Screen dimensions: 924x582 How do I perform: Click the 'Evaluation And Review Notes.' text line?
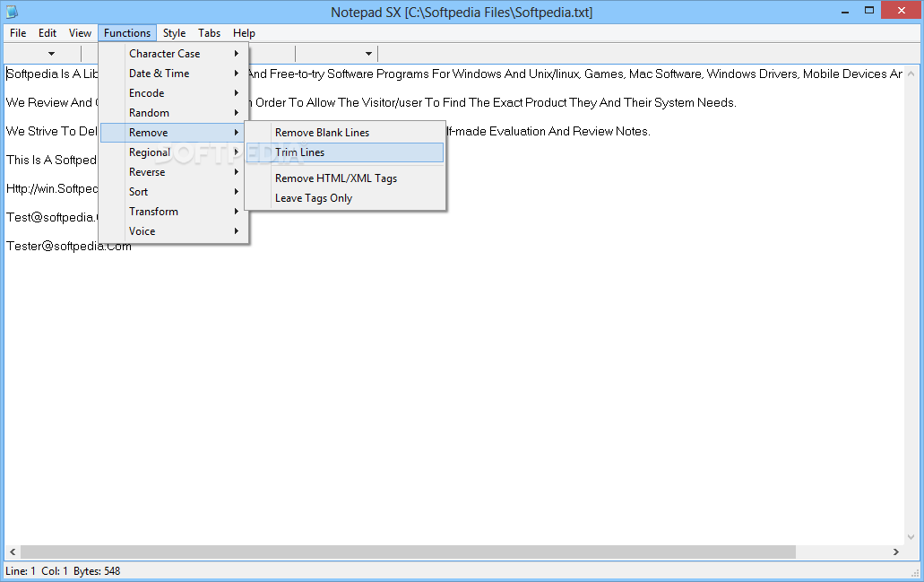[328, 131]
